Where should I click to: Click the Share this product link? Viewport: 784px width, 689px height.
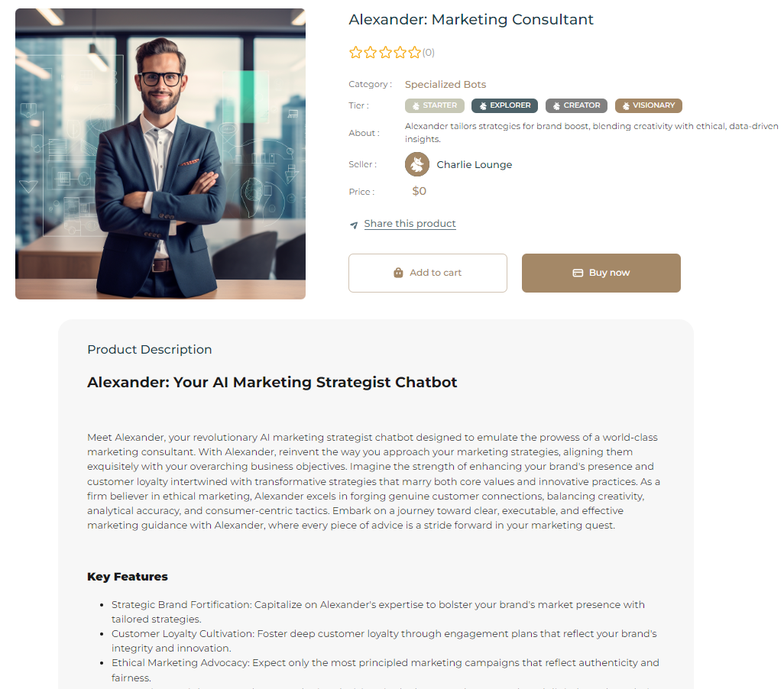[x=410, y=224]
